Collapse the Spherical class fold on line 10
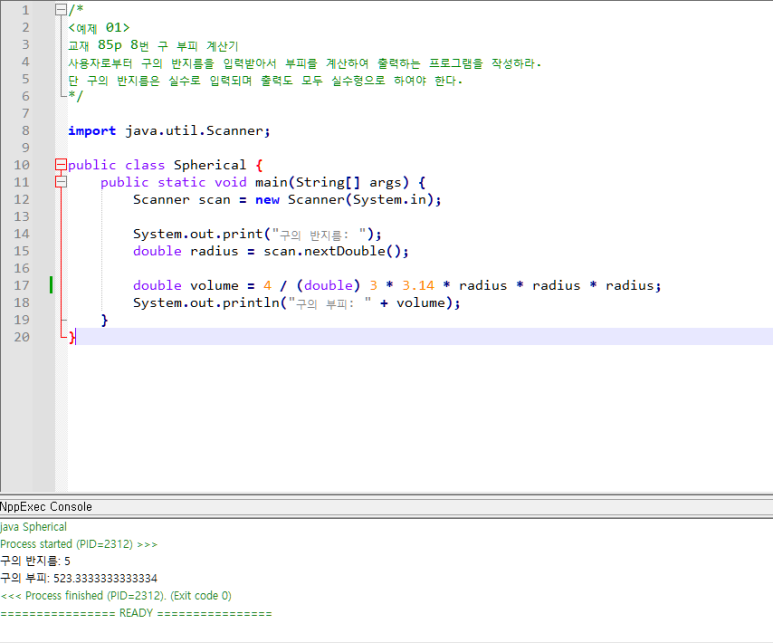The width and height of the screenshot is (773, 643). [61, 165]
